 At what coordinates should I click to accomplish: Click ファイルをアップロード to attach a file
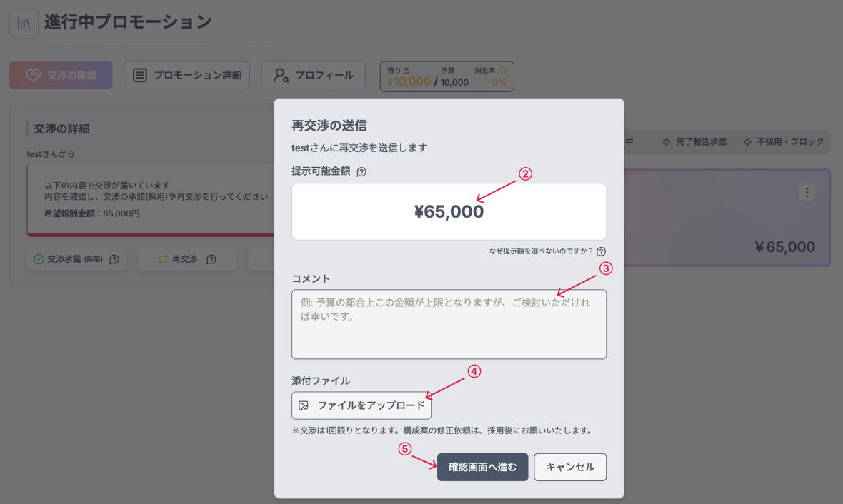(361, 405)
